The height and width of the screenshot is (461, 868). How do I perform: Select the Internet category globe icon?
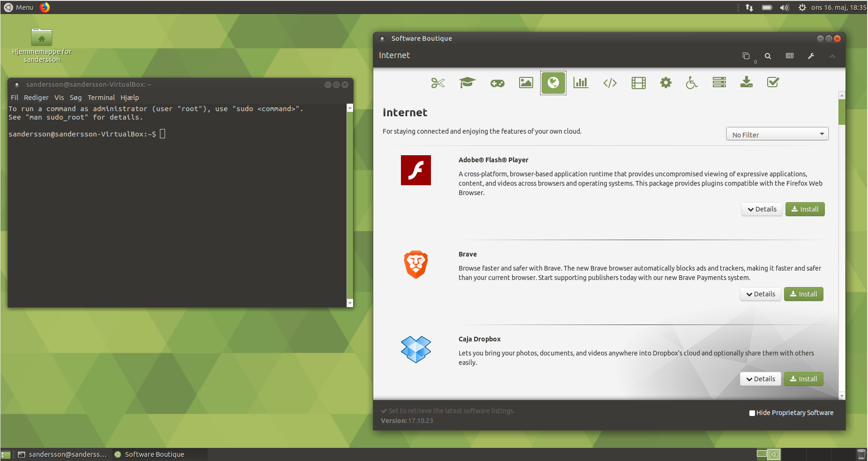(x=553, y=83)
